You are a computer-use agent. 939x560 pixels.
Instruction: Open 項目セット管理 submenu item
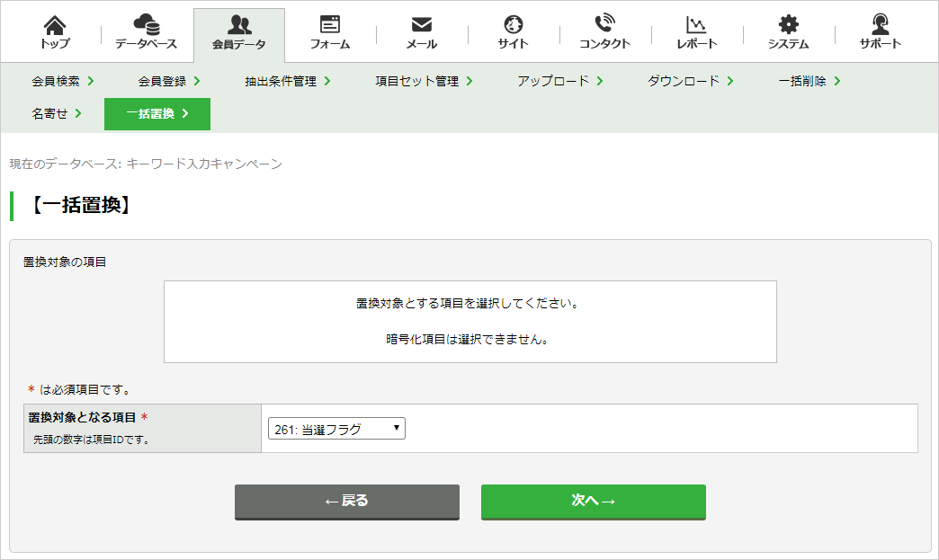tap(425, 81)
